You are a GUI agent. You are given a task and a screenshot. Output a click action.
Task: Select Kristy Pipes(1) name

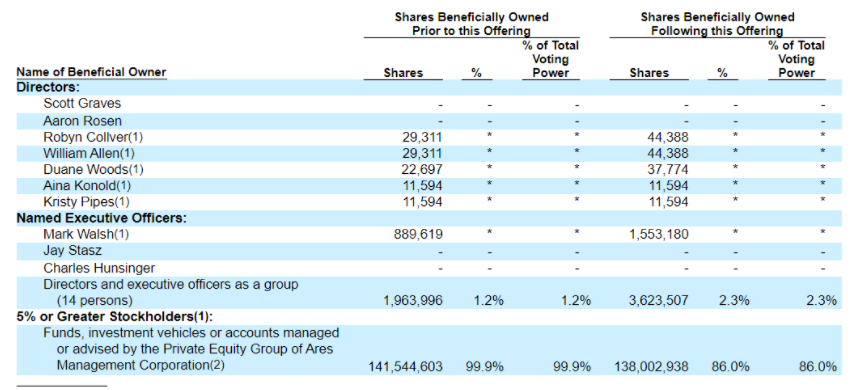point(86,202)
